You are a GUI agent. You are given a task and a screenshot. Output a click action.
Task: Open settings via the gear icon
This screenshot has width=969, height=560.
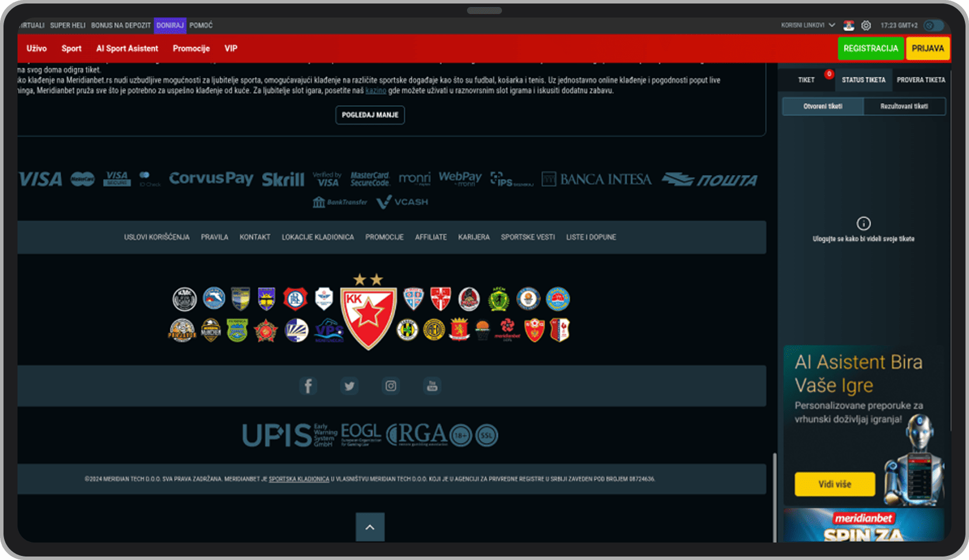coord(866,26)
